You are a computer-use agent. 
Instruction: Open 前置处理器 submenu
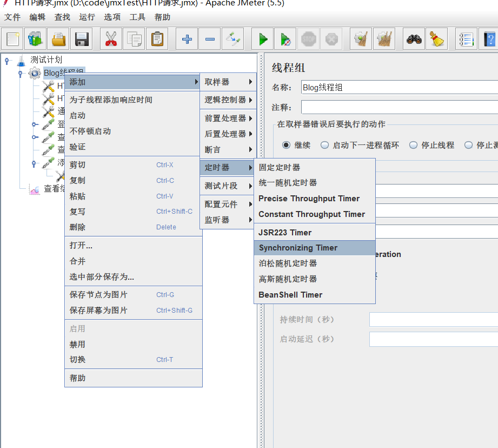[x=228, y=118]
